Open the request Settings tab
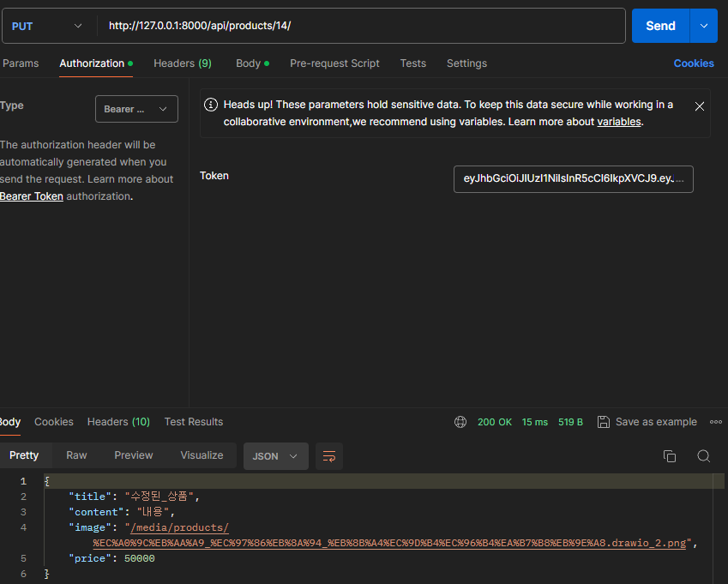This screenshot has width=728, height=584. click(x=466, y=63)
